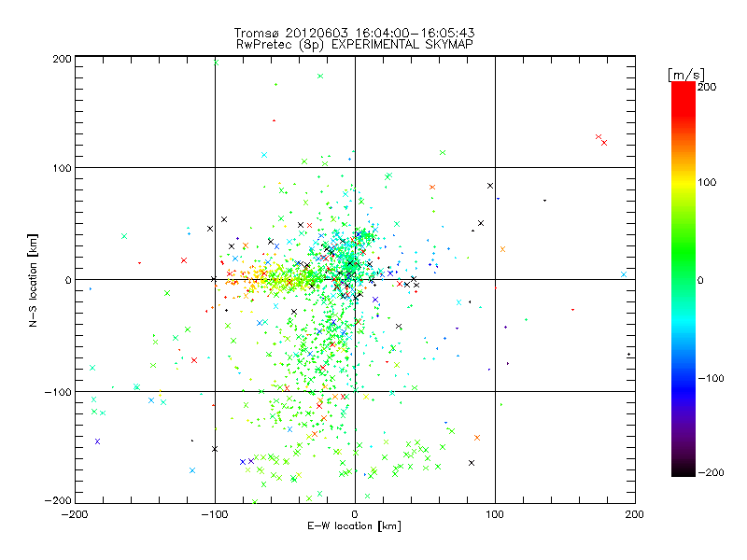
Task: Click the colorbar label '-200' at bottom
Action: (x=711, y=472)
